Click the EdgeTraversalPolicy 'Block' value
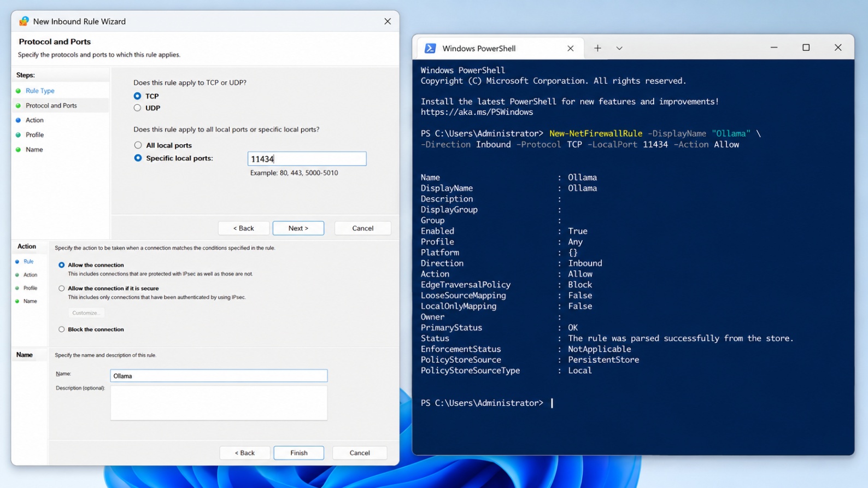 coord(580,285)
